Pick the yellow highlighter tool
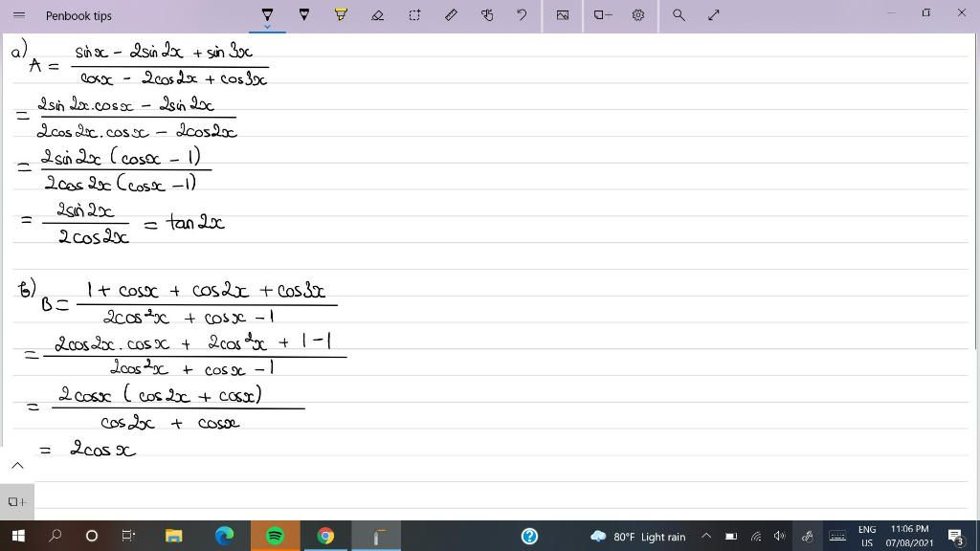Viewport: 980px width, 551px height. (341, 14)
